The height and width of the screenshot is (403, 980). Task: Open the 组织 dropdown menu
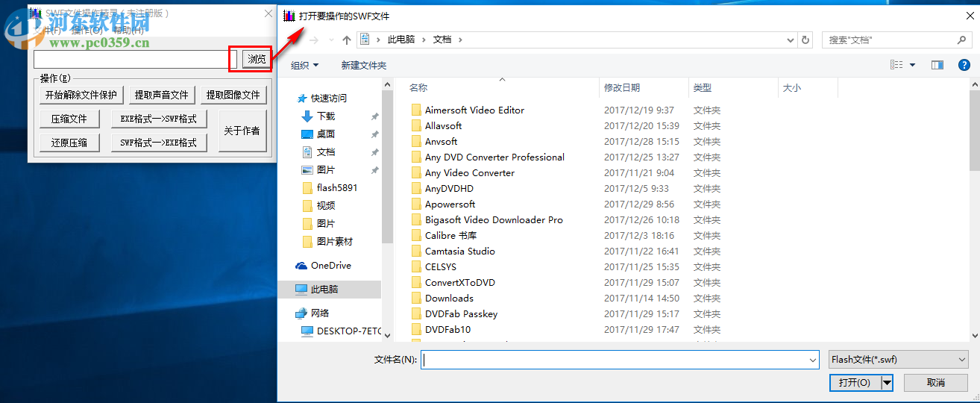[304, 66]
